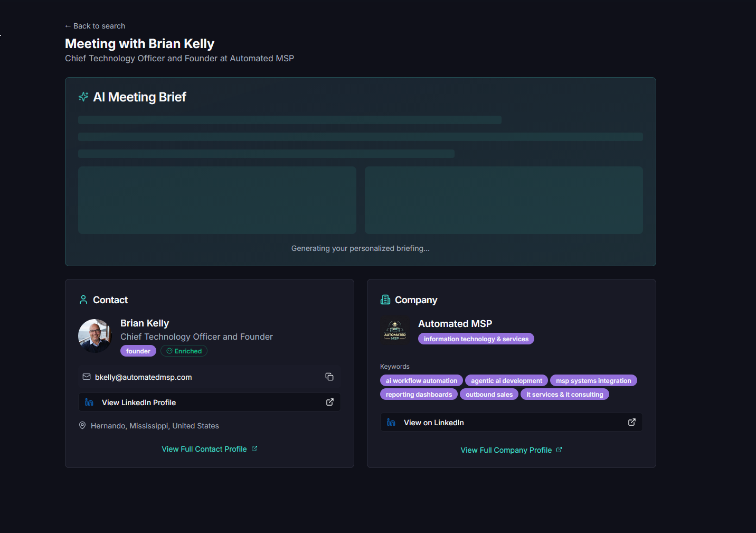Click the envelope icon next to the email address
756x533 pixels.
87,377
